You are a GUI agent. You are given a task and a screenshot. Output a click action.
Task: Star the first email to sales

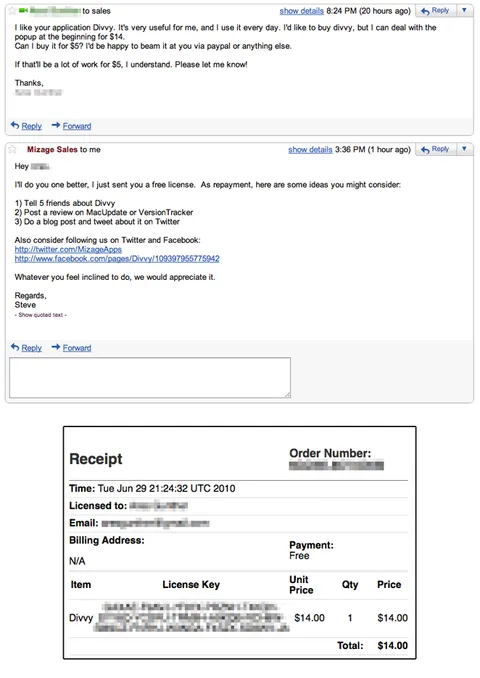click(x=12, y=10)
